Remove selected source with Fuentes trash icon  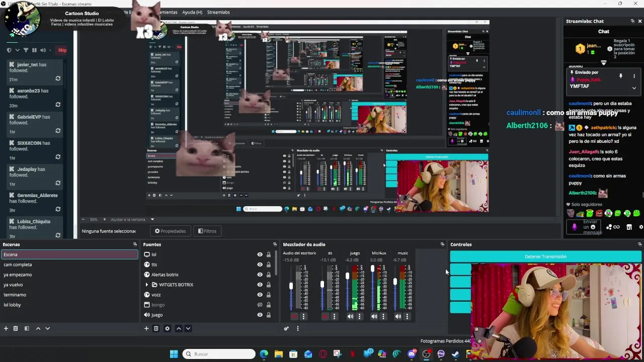(156, 328)
